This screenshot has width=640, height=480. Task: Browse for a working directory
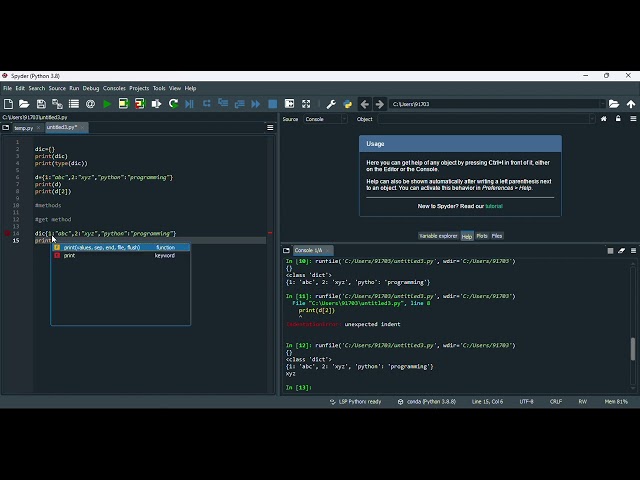[x=614, y=104]
